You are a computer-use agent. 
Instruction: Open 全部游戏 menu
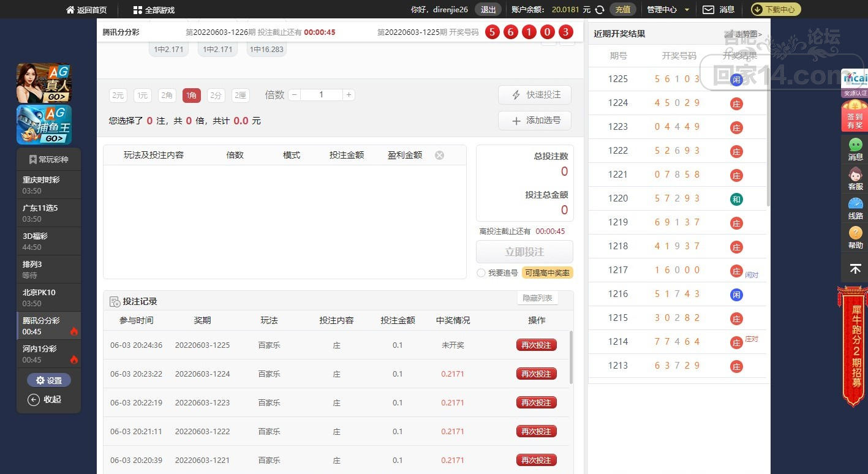click(x=154, y=10)
